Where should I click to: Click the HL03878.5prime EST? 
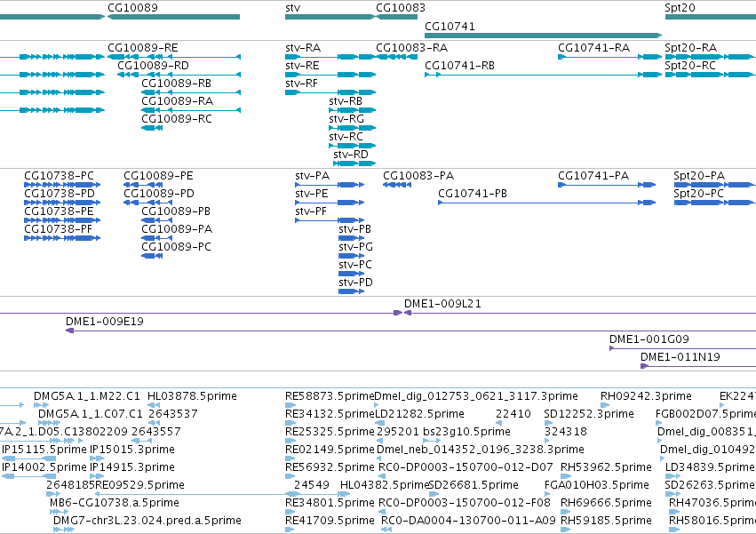coord(155,405)
